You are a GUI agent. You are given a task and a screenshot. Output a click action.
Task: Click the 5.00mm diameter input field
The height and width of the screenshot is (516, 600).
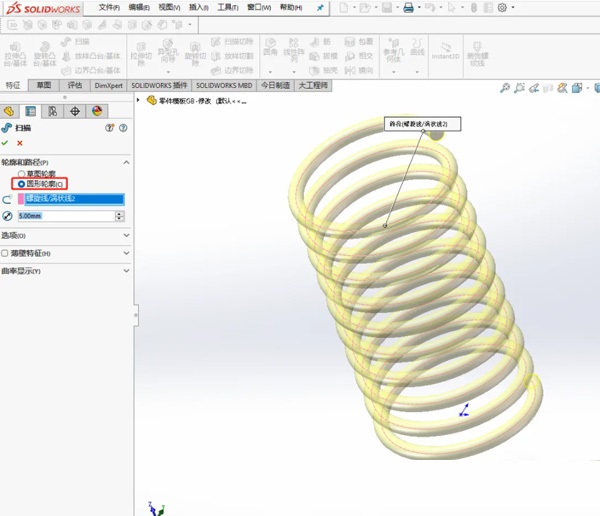pyautogui.click(x=56, y=216)
